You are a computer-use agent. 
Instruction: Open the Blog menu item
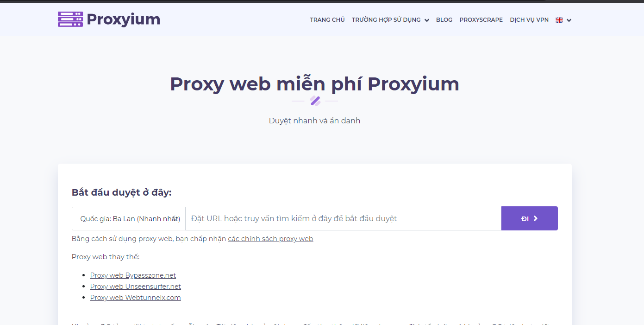click(444, 20)
